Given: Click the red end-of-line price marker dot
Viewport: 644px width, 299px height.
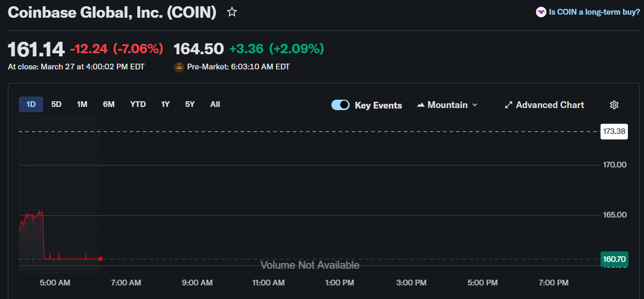Looking at the screenshot, I should 100,259.
